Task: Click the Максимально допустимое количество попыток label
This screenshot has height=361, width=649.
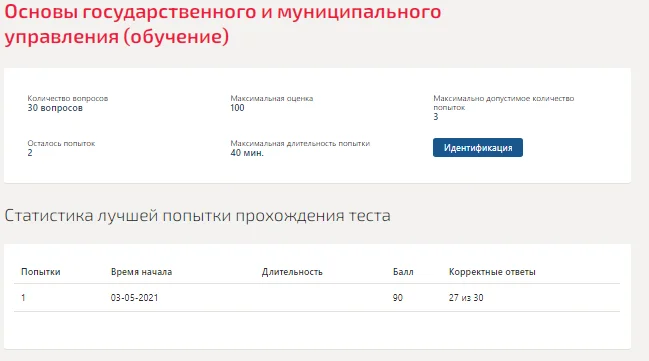Action: pos(503,103)
